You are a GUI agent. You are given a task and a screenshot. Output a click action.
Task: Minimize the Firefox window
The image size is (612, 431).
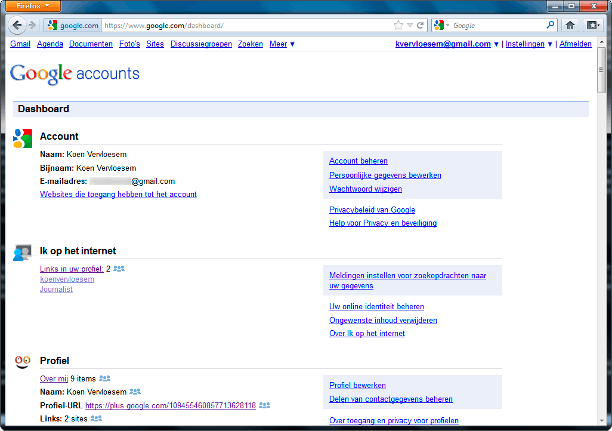click(555, 6)
